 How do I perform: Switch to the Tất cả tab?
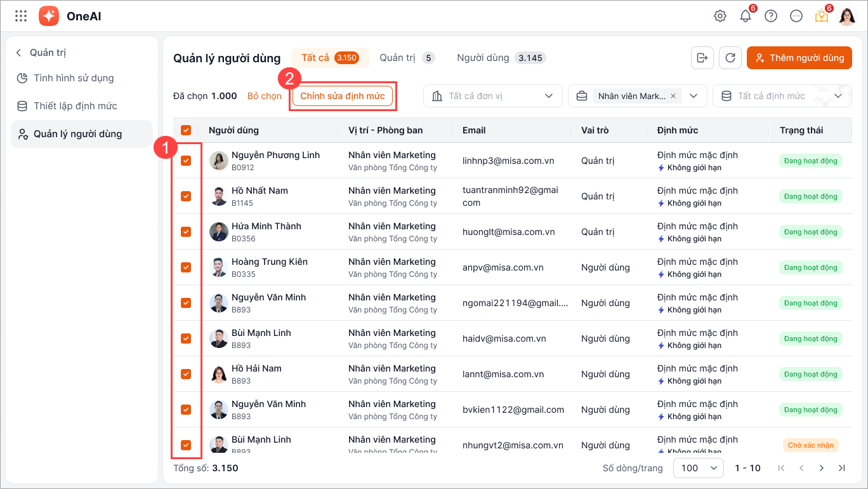click(x=330, y=58)
